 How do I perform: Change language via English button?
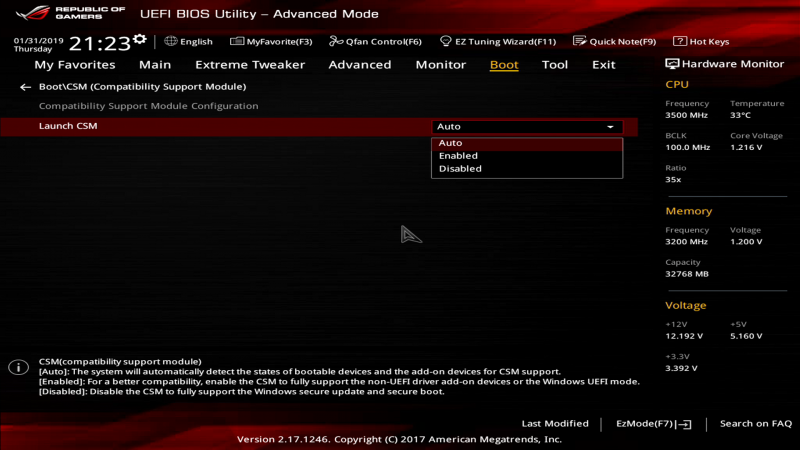pyautogui.click(x=196, y=42)
